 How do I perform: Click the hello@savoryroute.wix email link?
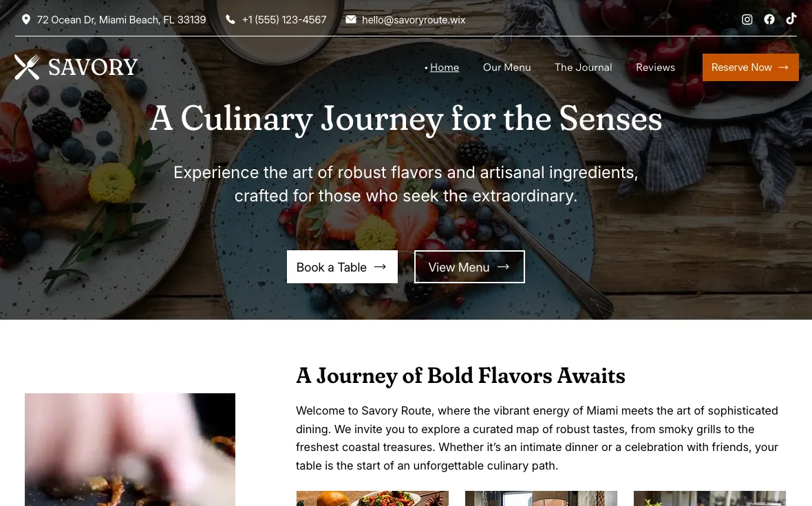[414, 20]
